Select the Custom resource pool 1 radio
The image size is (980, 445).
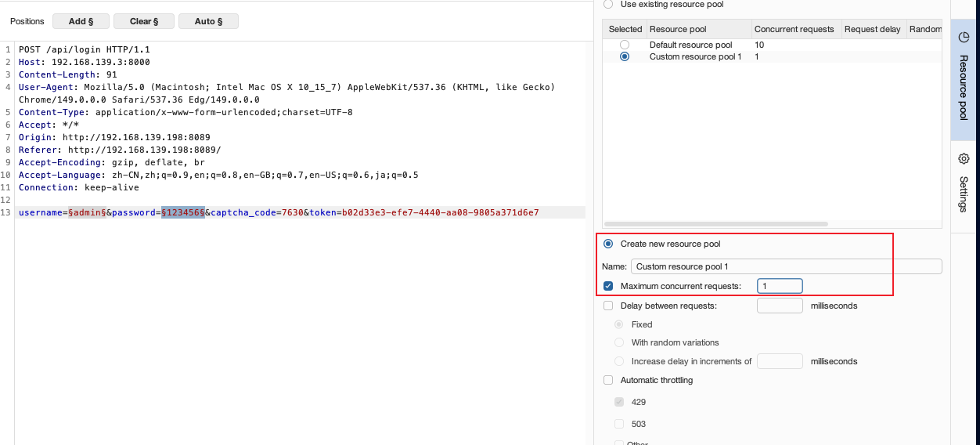[625, 56]
